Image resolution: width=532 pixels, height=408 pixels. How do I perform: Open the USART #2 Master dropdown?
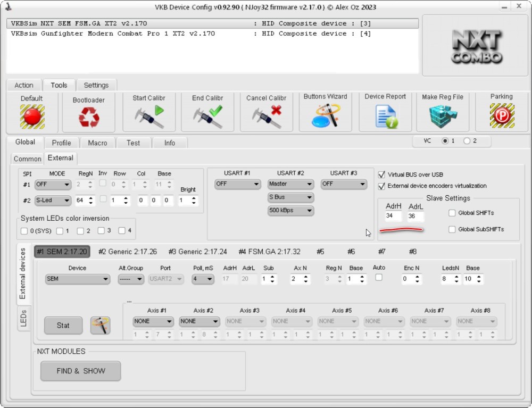pyautogui.click(x=290, y=184)
